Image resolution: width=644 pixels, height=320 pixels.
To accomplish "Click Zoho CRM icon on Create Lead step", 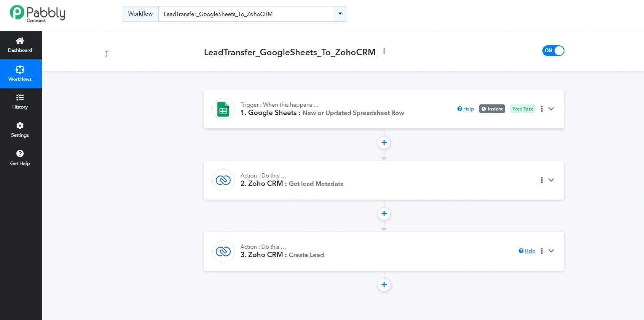I will pos(223,251).
